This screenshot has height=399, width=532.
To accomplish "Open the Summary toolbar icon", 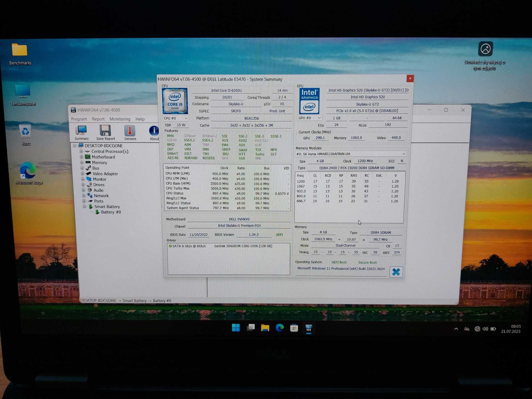I will (81, 133).
